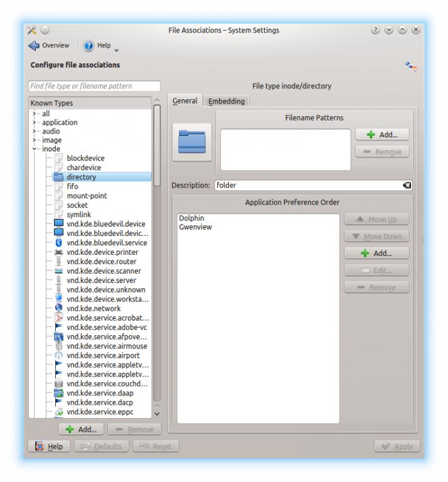Expand the audio type category

click(34, 131)
